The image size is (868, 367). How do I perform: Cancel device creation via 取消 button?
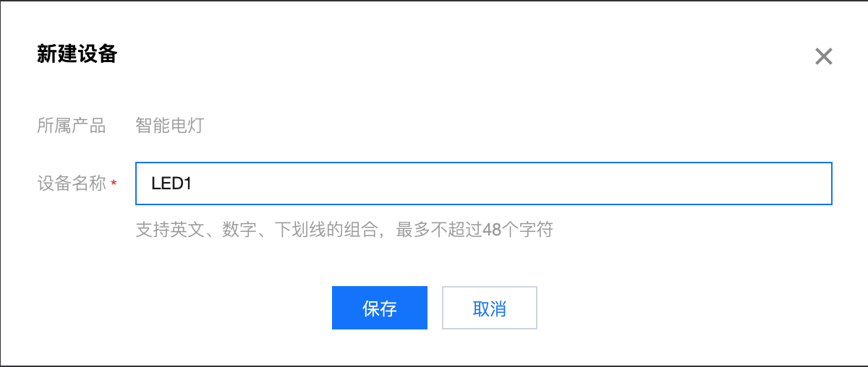pyautogui.click(x=490, y=308)
